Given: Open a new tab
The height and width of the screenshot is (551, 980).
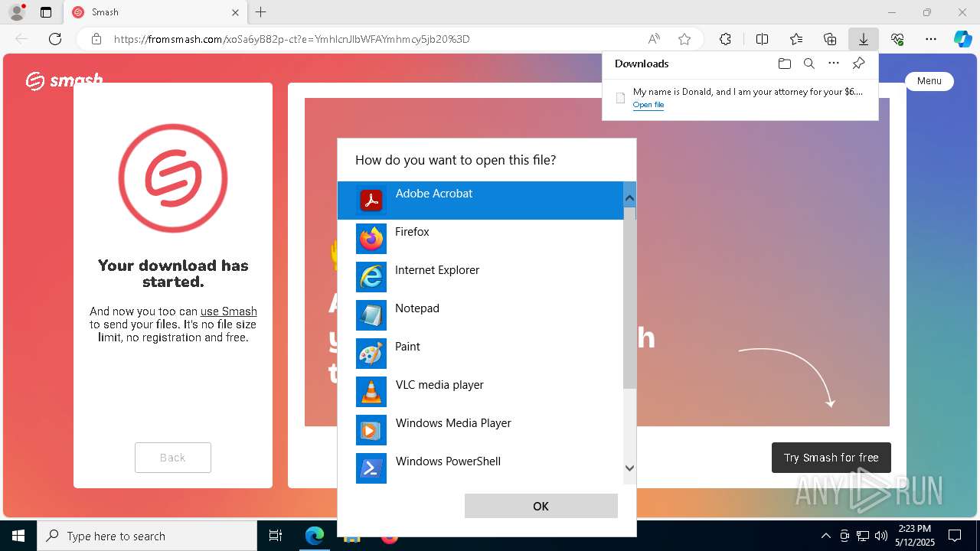Looking at the screenshot, I should [x=261, y=12].
